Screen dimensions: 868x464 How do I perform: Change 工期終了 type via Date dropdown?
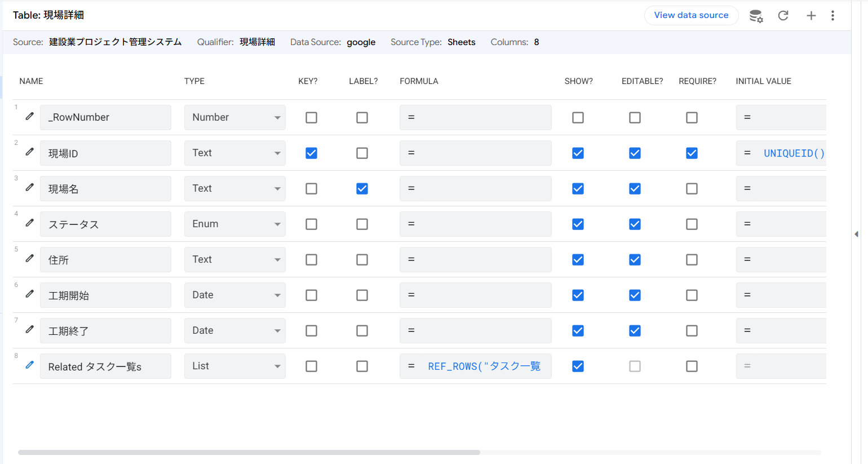(234, 331)
